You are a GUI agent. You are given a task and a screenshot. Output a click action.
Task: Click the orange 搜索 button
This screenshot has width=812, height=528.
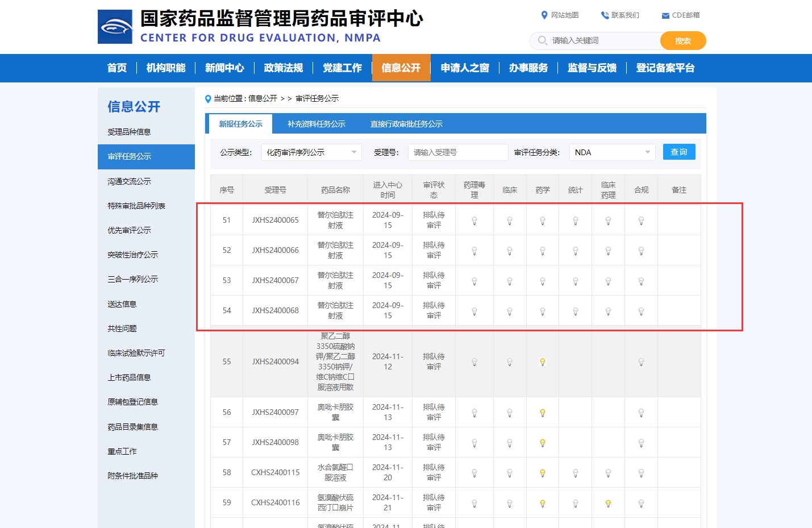pyautogui.click(x=682, y=41)
